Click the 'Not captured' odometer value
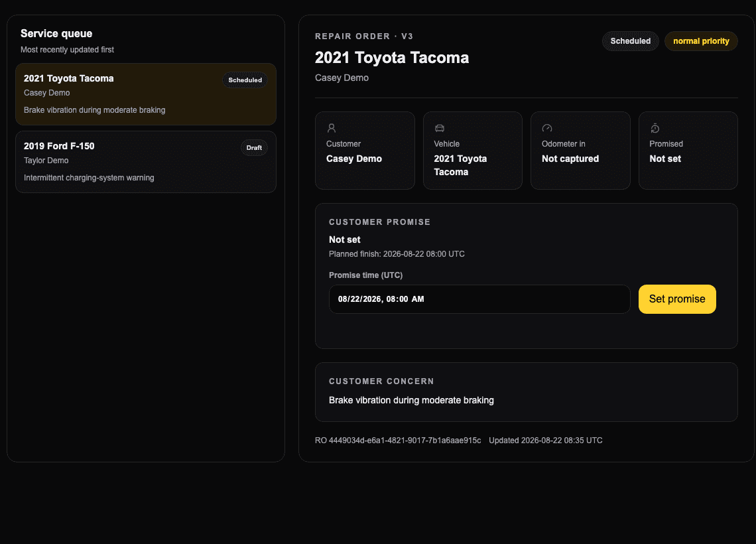Image resolution: width=756 pixels, height=544 pixels. point(570,159)
